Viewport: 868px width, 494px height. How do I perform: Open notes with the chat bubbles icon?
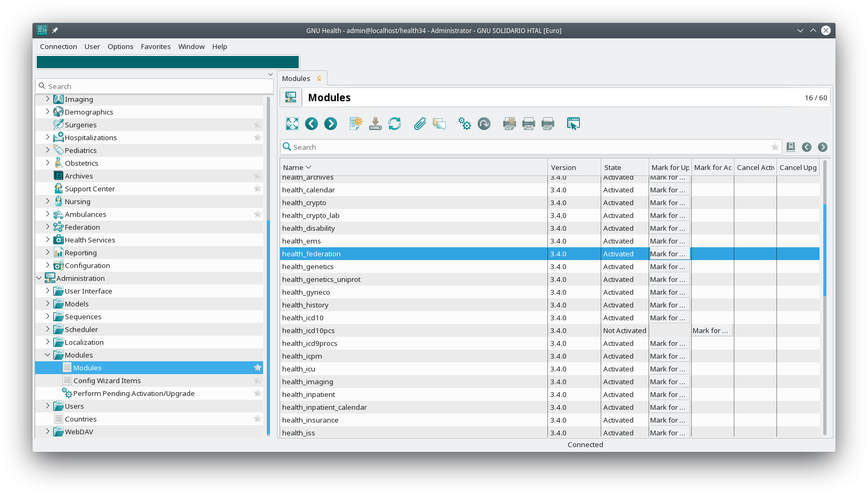(x=439, y=124)
